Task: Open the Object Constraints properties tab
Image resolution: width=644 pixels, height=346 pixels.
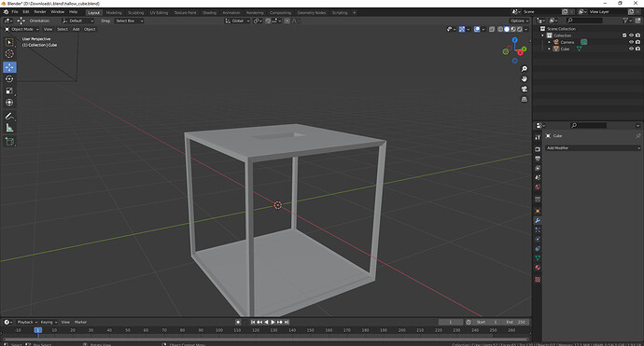Action: pos(538,249)
